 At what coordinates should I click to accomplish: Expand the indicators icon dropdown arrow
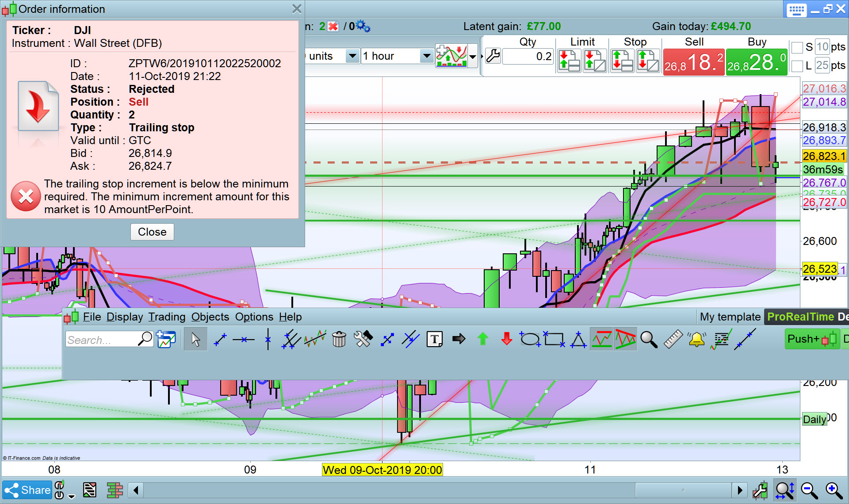[473, 57]
